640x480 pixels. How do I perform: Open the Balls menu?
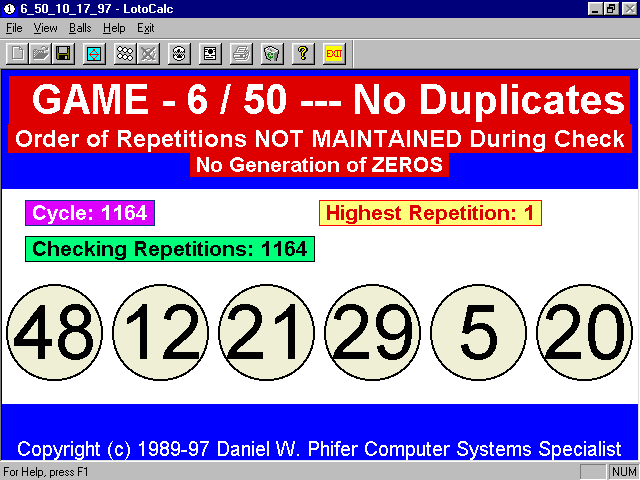(80, 28)
